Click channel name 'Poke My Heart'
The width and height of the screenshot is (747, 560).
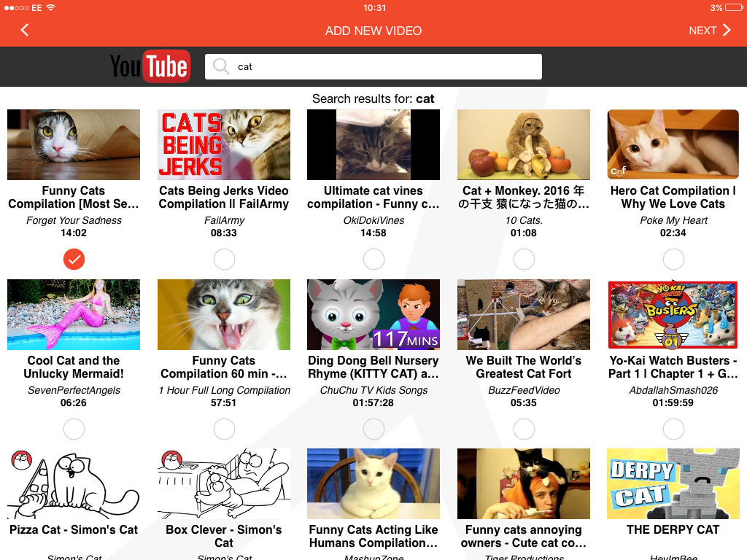coord(673,220)
